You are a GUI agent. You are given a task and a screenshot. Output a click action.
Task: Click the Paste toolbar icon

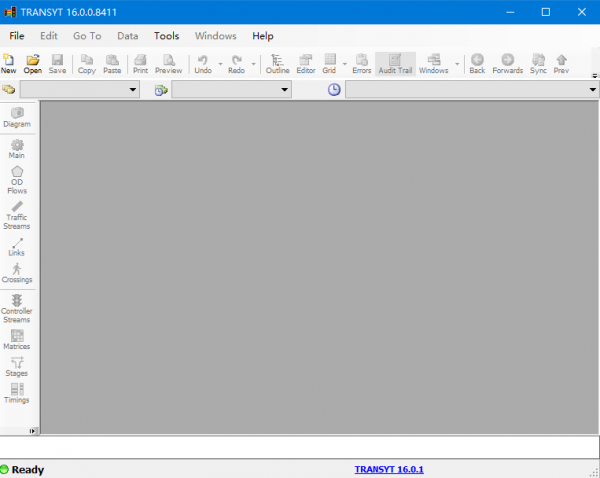pos(112,64)
